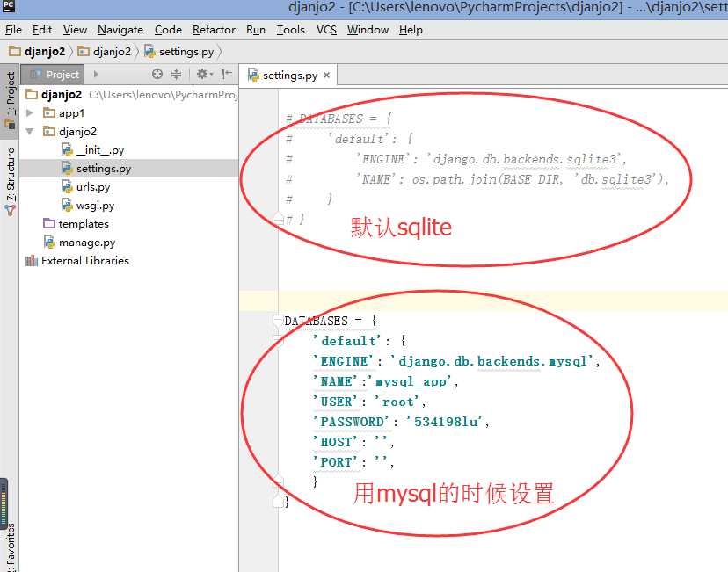Open the Navigate menu
Viewport: 728px width, 572px height.
[120, 30]
